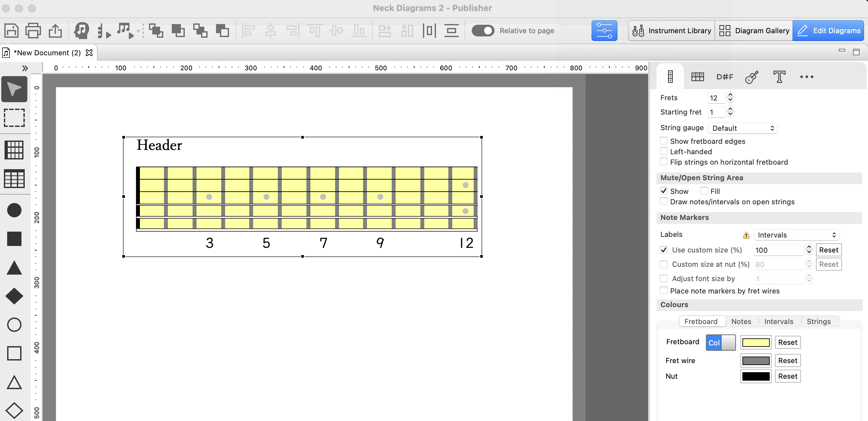Choose the dashed marquee selection tool

[14, 118]
